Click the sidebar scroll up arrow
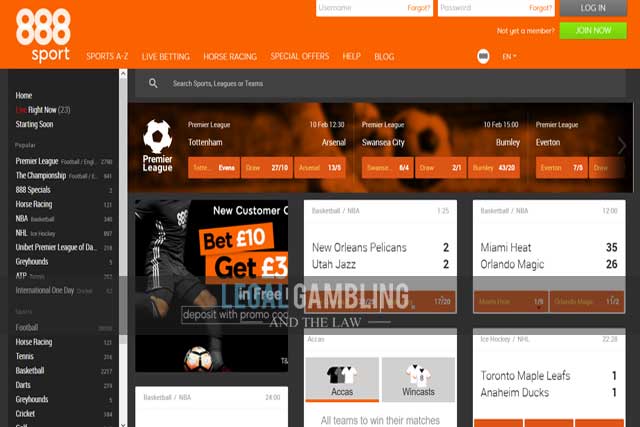 [123, 74]
